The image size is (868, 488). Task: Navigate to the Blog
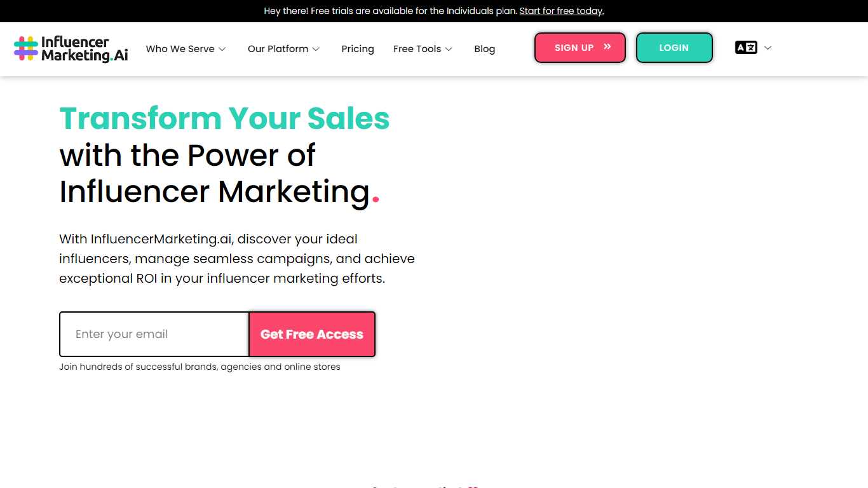click(x=484, y=49)
